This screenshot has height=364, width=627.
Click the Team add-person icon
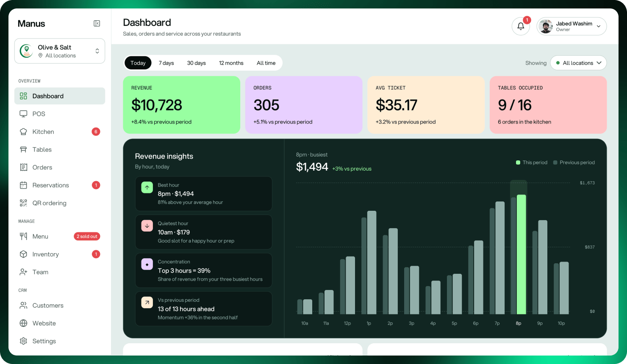23,272
